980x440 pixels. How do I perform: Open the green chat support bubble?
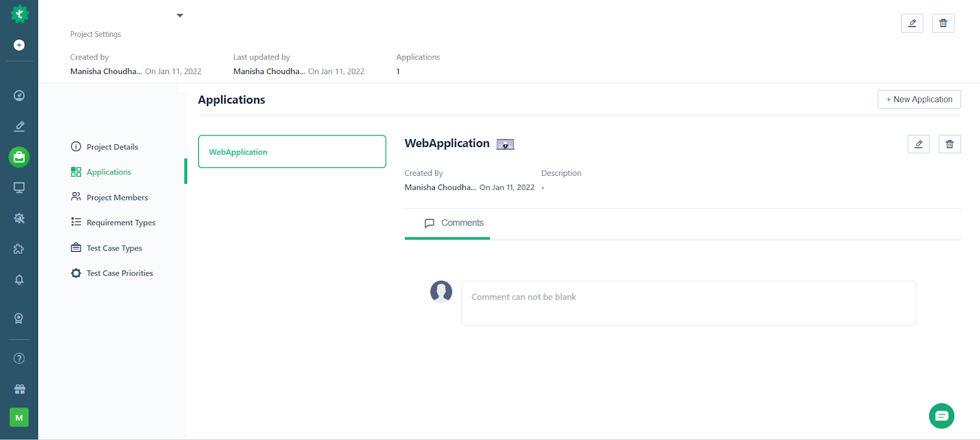[x=941, y=416]
